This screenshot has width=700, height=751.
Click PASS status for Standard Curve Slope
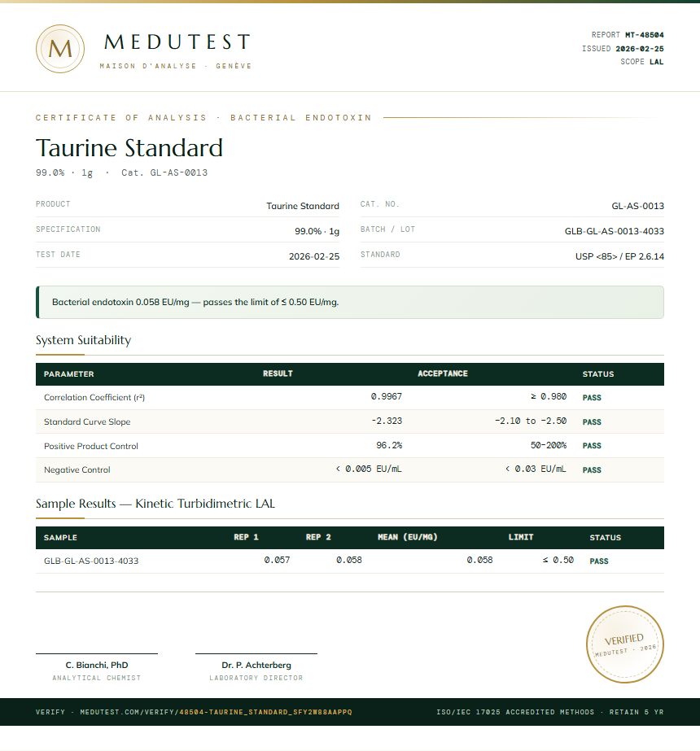tap(593, 422)
